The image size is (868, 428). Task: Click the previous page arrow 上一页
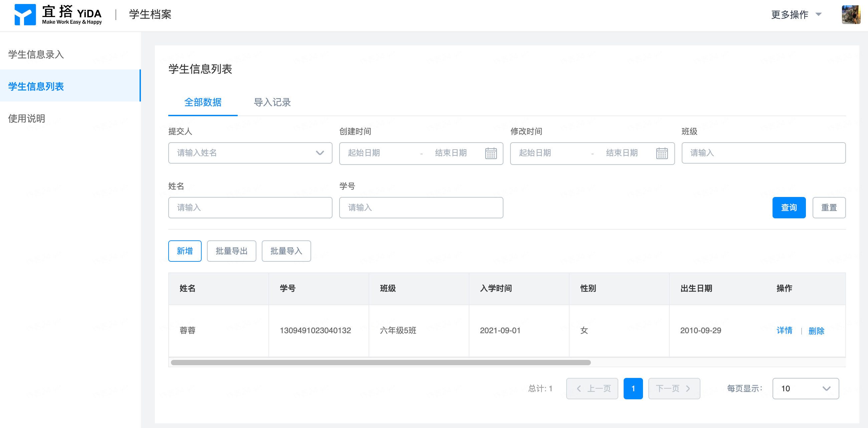pyautogui.click(x=592, y=389)
